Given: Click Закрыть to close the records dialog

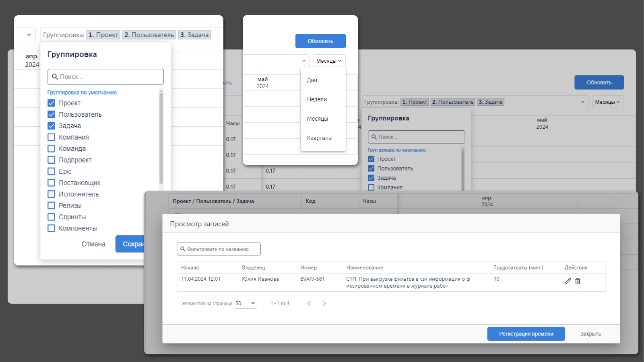Looking at the screenshot, I should coord(590,334).
